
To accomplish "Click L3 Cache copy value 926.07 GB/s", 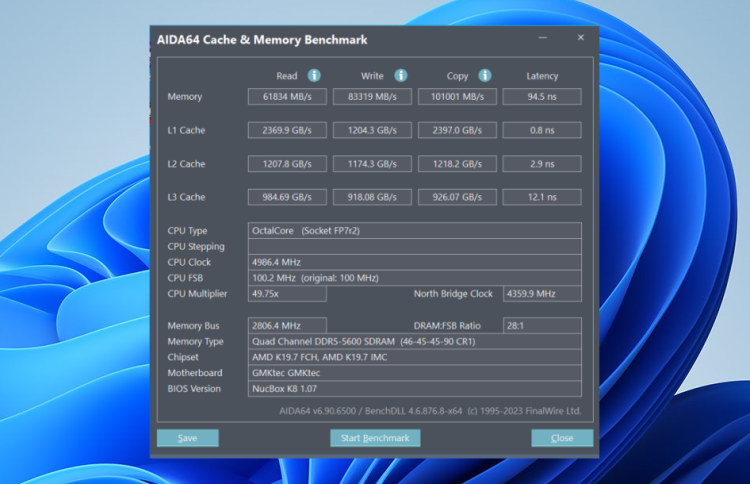I will coord(457,197).
